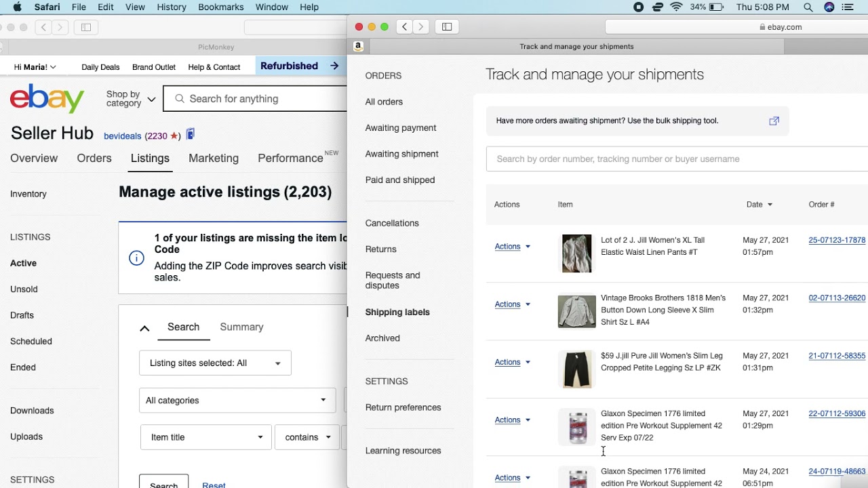Toggle sidebar in back Safari window
The height and width of the screenshot is (488, 868).
[x=86, y=27]
